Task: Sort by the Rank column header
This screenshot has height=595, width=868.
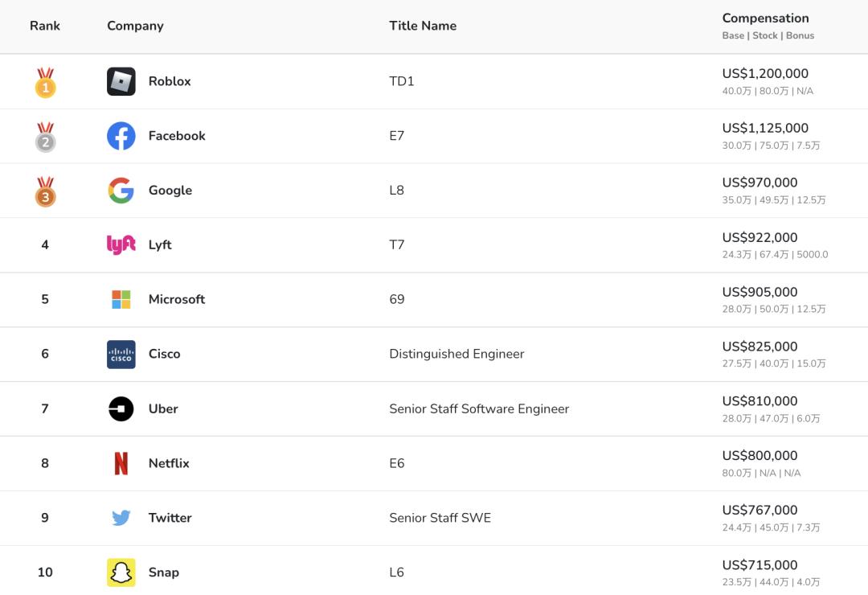Action: click(x=45, y=26)
